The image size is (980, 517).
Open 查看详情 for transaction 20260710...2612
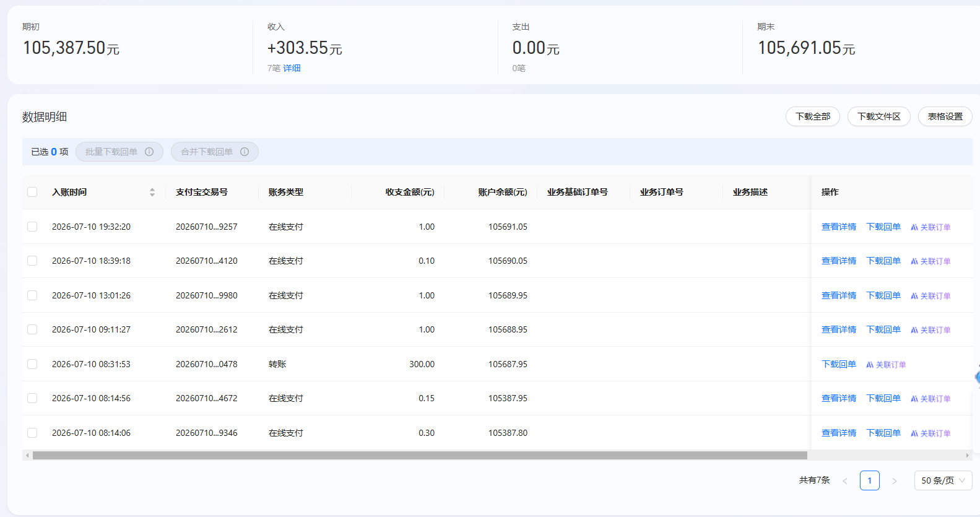tap(839, 329)
